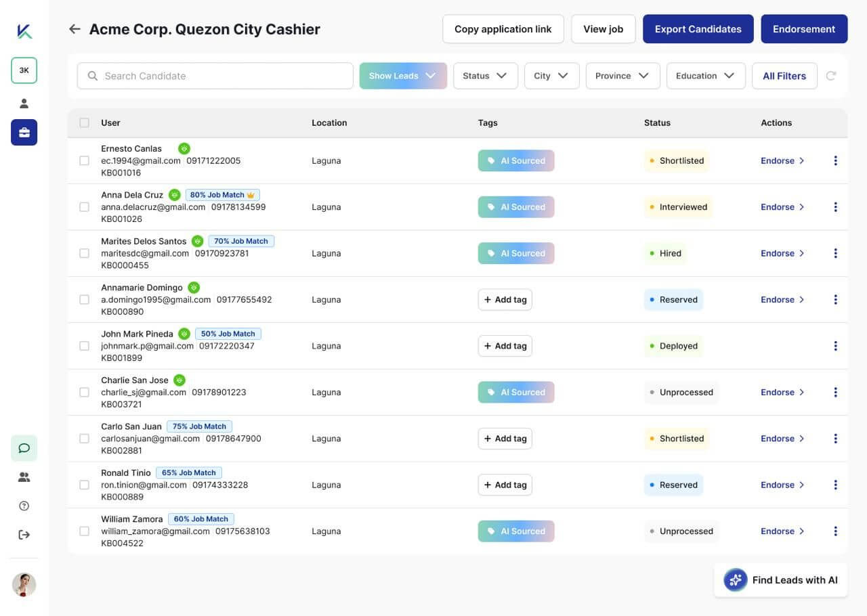This screenshot has height=616, width=867.
Task: Open the chat messages icon in sidebar
Action: tap(24, 448)
